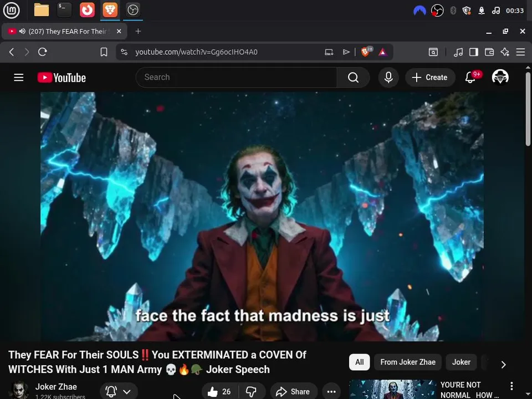Select the Joker filter chip
The image size is (532, 399).
(x=462, y=362)
